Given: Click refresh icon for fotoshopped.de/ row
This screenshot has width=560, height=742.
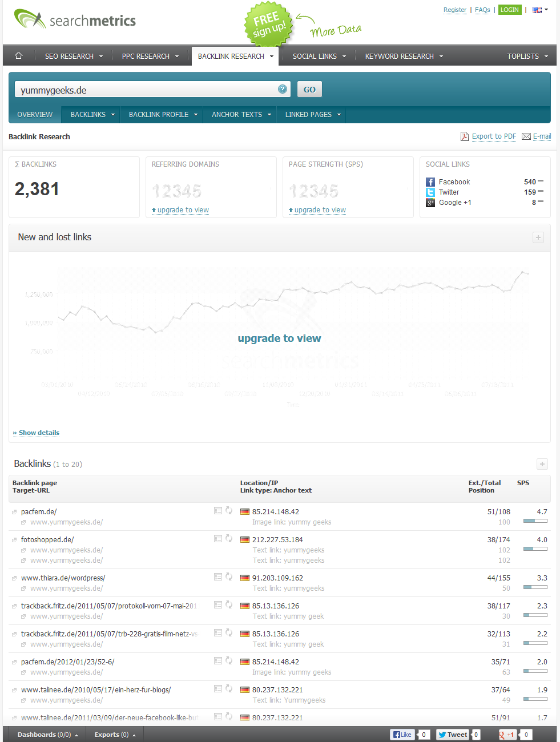Looking at the screenshot, I should (229, 539).
